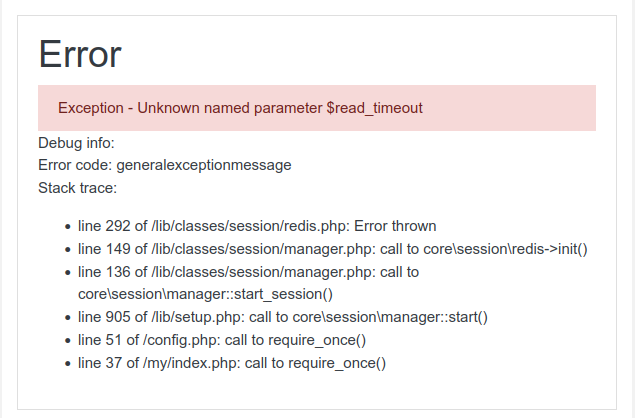Click the word 'generalexceptionmessage'
The image size is (635, 418).
[x=204, y=165]
